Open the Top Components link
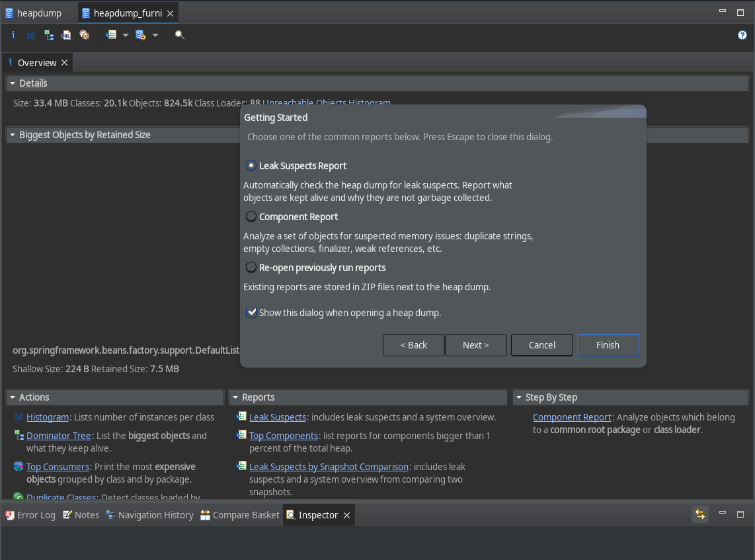This screenshot has height=560, width=755. pyautogui.click(x=284, y=435)
